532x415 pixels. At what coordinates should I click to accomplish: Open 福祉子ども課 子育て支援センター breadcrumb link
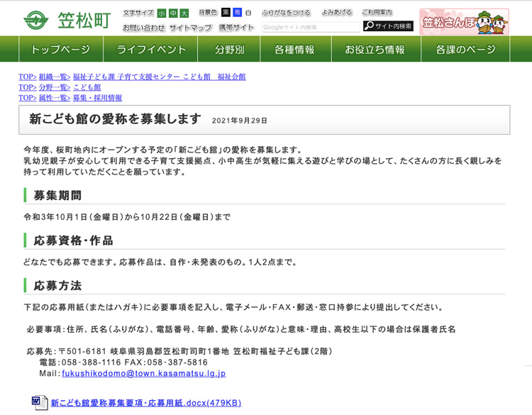159,77
